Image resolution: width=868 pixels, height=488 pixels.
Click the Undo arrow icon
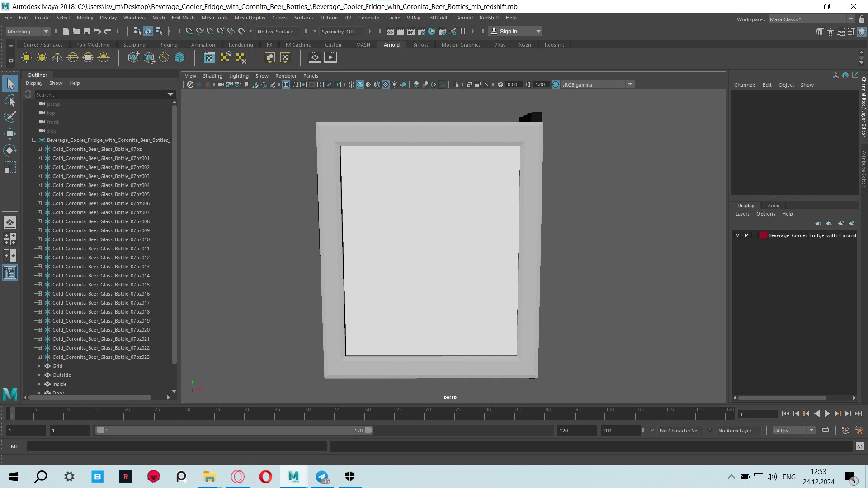(x=97, y=31)
